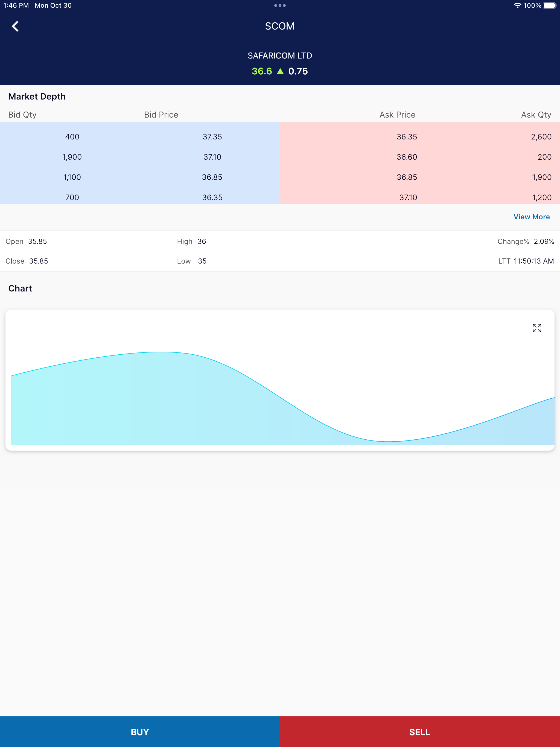This screenshot has height=747, width=560.
Task: Tap the Bid Price column header
Action: coord(161,115)
